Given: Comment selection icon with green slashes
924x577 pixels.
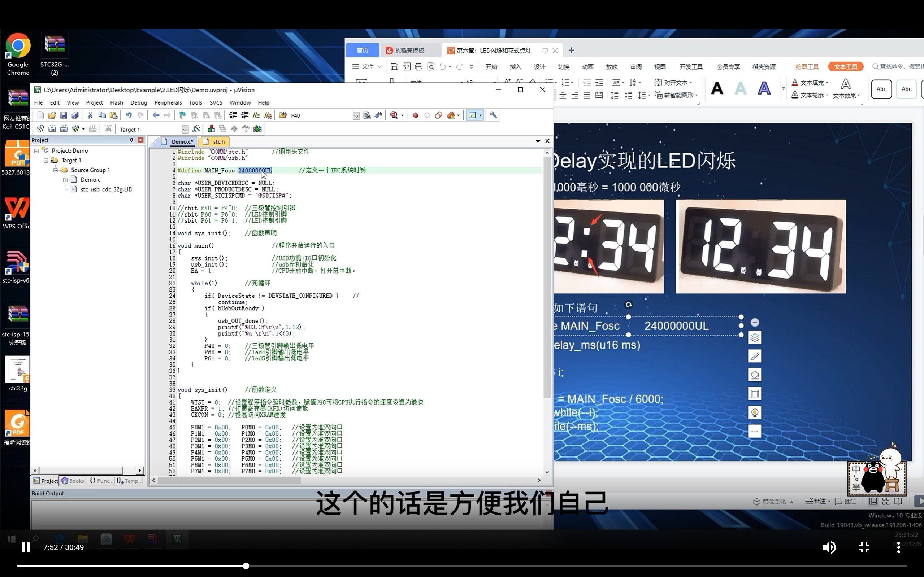Looking at the screenshot, I should pos(256,115).
